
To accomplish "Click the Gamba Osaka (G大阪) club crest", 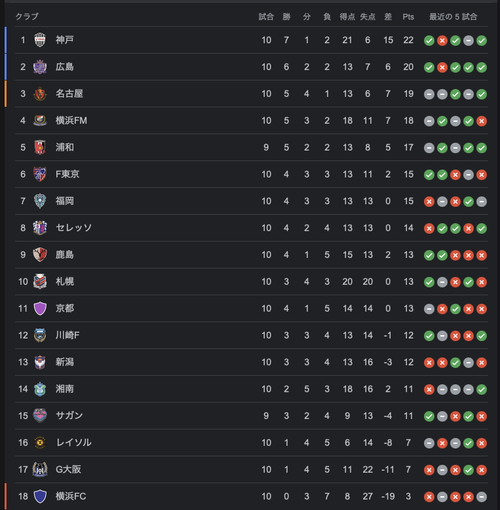I will (40, 470).
